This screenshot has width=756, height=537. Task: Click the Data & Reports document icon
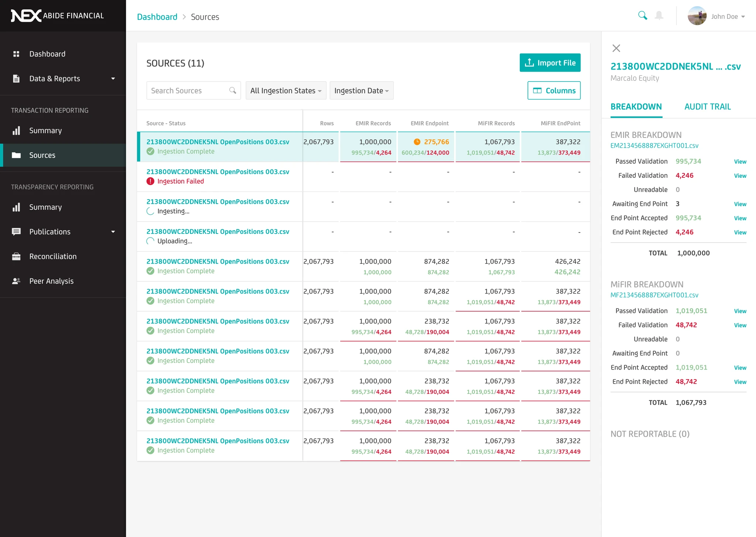click(x=16, y=78)
